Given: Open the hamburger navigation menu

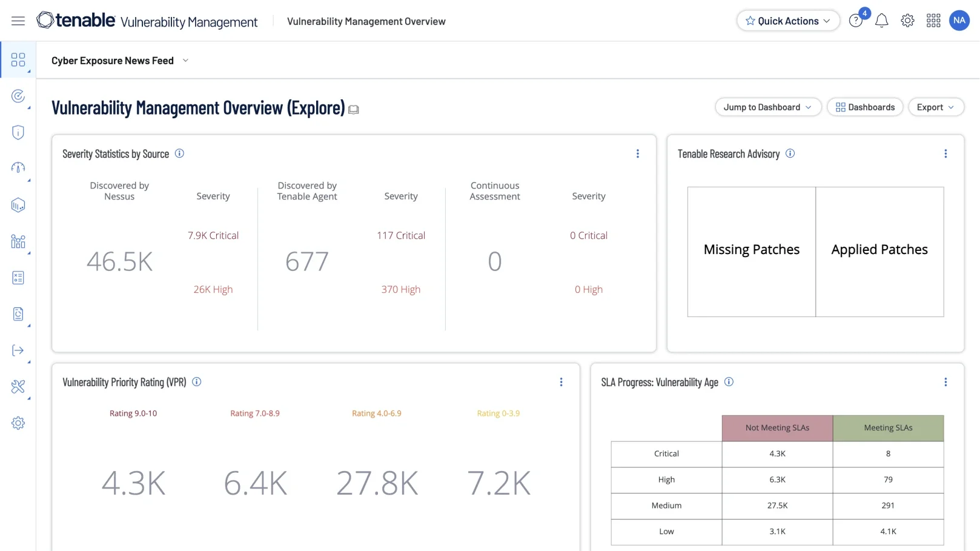Looking at the screenshot, I should point(18,21).
